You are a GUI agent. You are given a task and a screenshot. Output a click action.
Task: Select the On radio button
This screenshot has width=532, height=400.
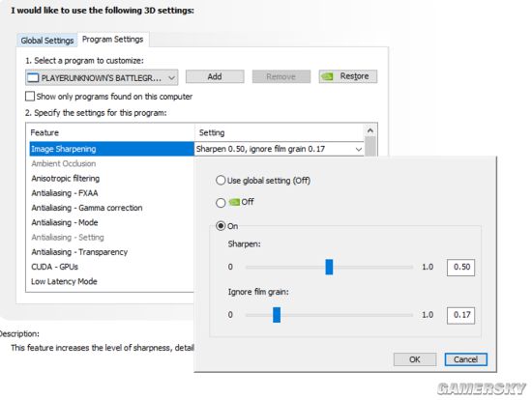[221, 226]
